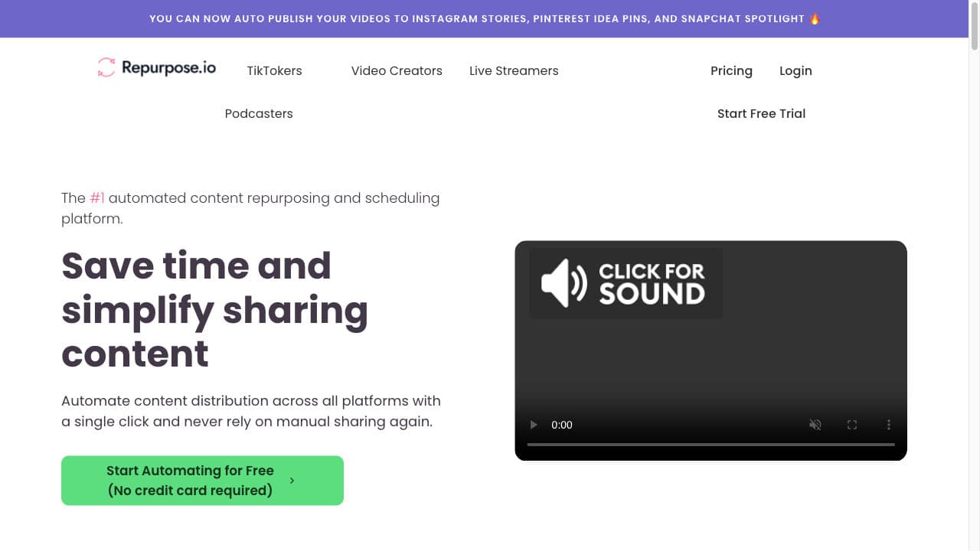The image size is (980, 551).
Task: Open the TikTokers menu item
Action: [x=274, y=70]
